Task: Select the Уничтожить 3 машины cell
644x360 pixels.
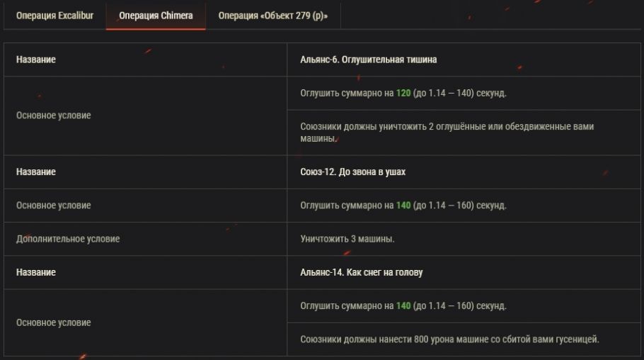Action: tap(347, 239)
